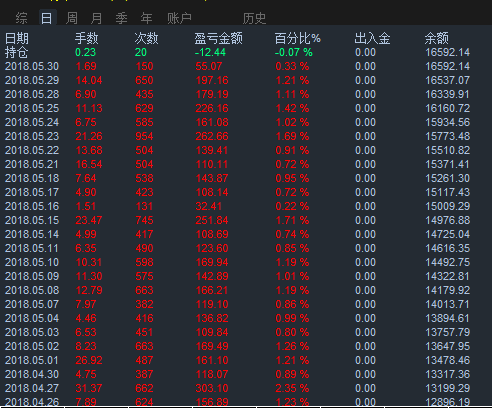The height and width of the screenshot is (408, 492).
Task: Select date row 2018.04.27
Action: (x=32, y=388)
